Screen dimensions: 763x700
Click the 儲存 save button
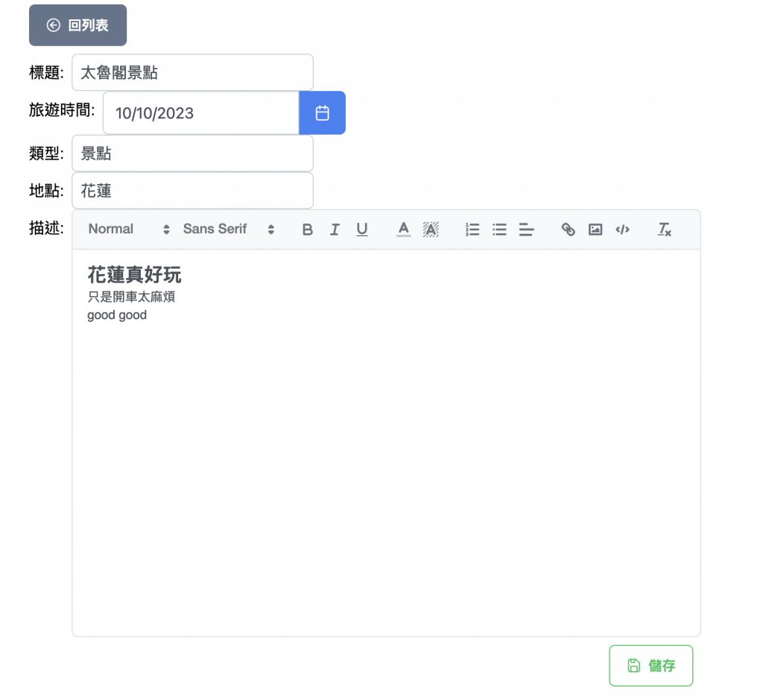650,666
